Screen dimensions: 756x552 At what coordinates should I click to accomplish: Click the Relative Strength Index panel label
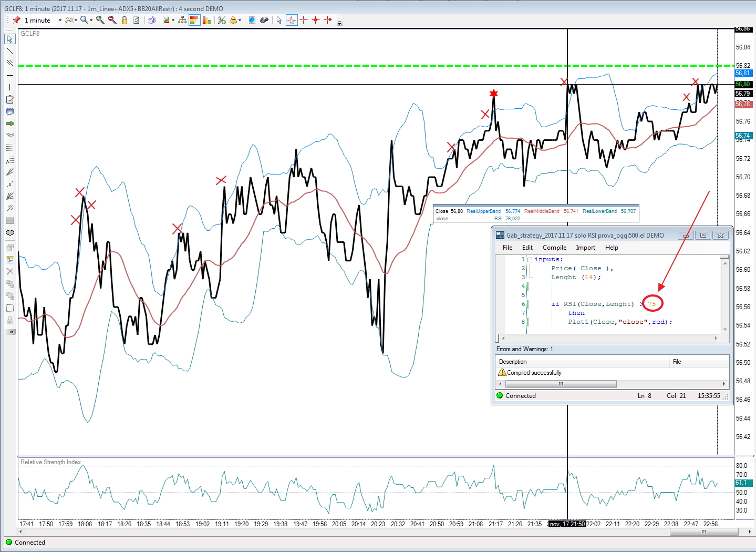[x=50, y=462]
